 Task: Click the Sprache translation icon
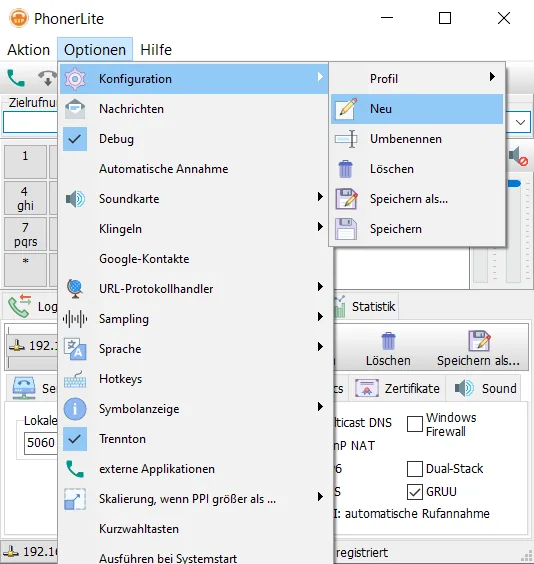tap(75, 349)
